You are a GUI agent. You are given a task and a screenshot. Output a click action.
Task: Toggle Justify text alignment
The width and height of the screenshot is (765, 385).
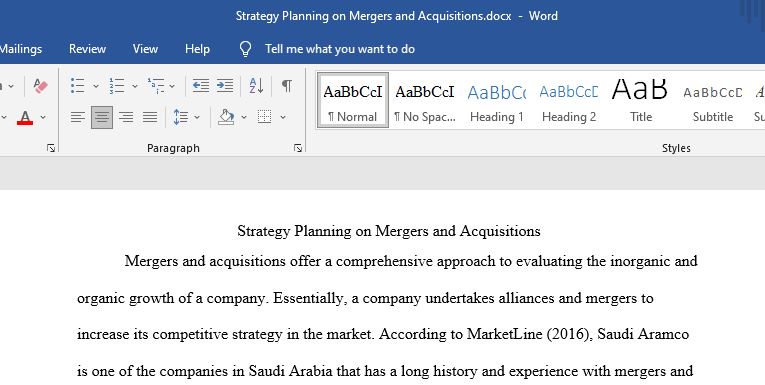click(x=150, y=117)
